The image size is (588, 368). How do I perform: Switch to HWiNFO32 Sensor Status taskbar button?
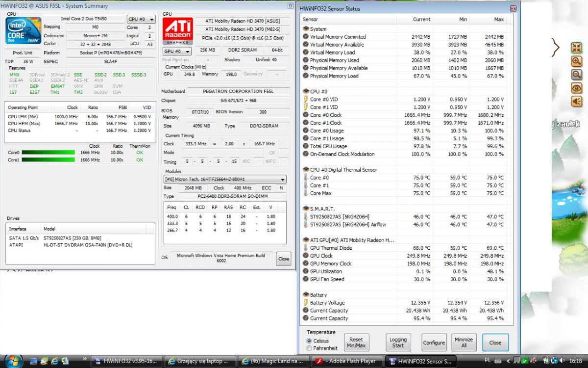point(420,362)
